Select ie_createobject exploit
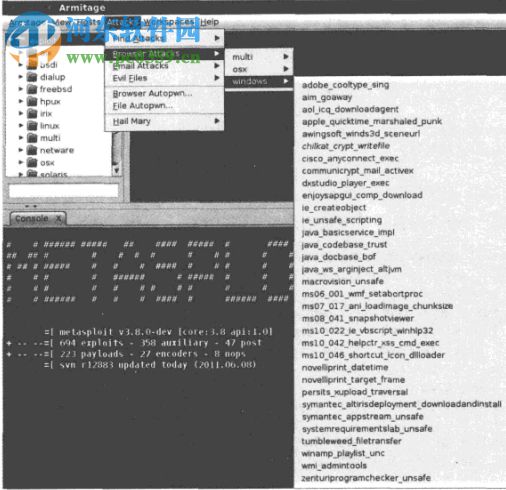This screenshot has width=506, height=490. point(334,208)
